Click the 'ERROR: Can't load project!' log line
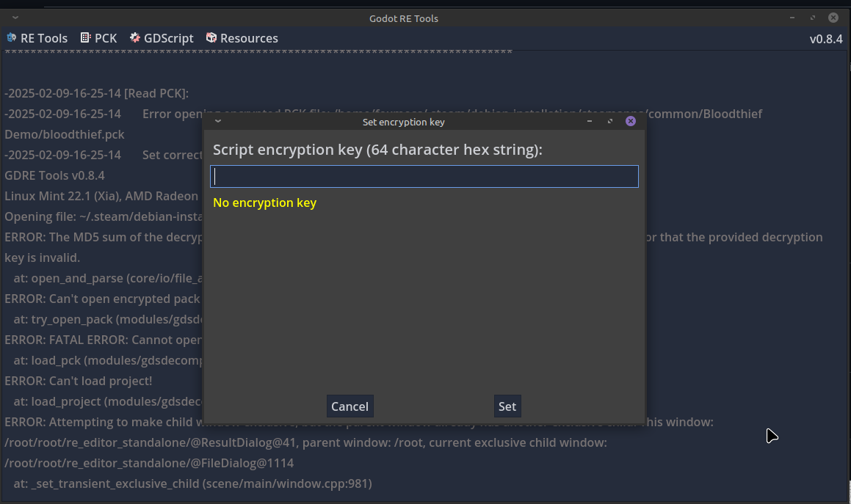 click(x=79, y=381)
